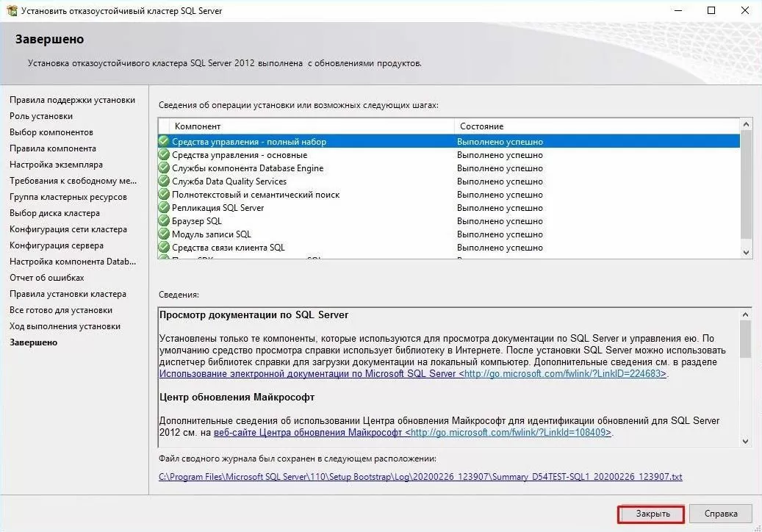Click step Правила установки кластера
762x532 pixels.
pyautogui.click(x=68, y=293)
